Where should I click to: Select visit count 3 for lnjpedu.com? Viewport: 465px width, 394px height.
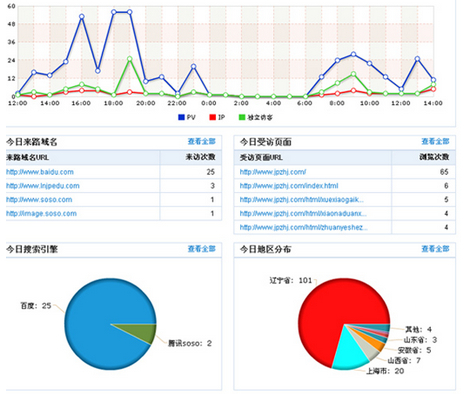[x=213, y=186]
